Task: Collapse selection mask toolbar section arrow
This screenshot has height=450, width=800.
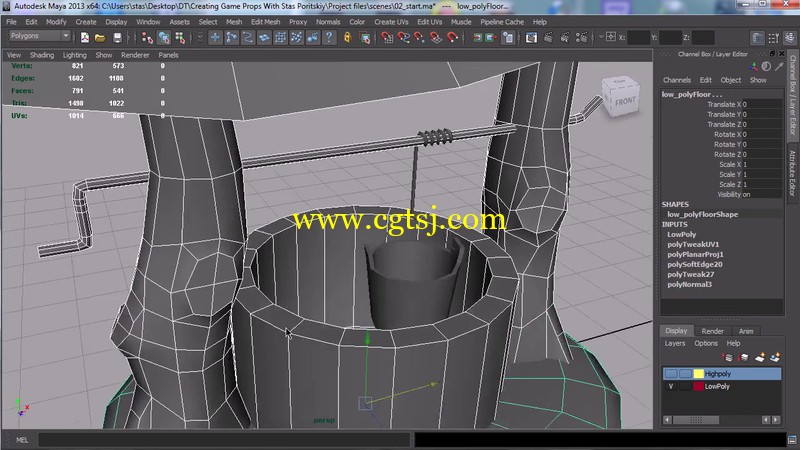Action: 200,37
